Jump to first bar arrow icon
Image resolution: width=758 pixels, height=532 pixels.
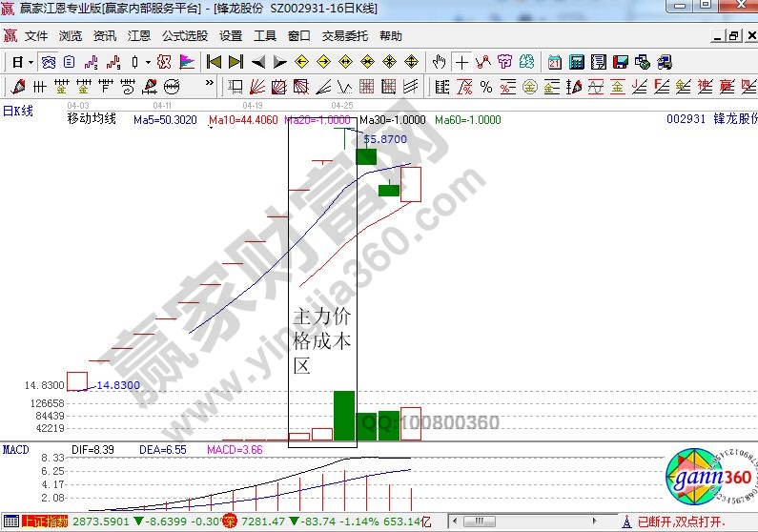point(213,62)
